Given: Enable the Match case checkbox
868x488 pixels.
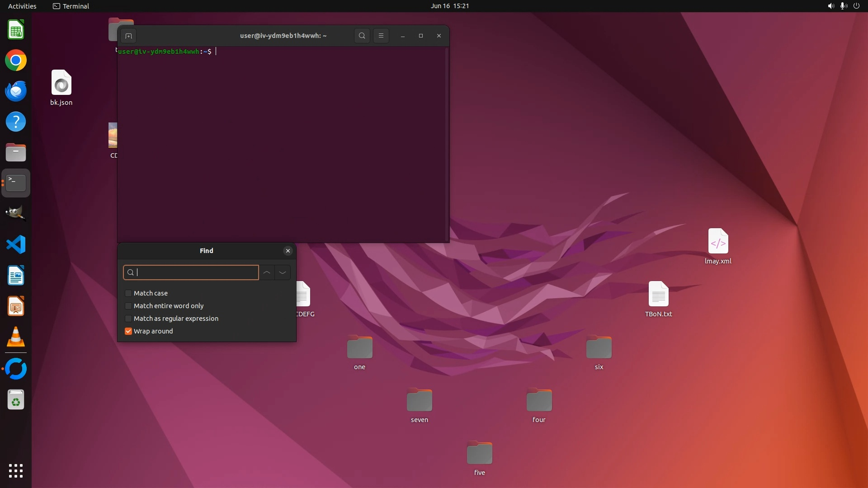Looking at the screenshot, I should point(128,293).
